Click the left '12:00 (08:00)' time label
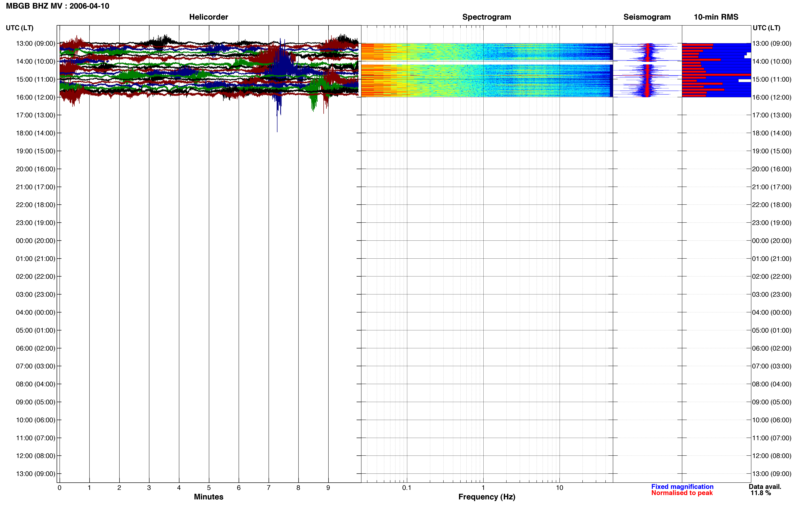The height and width of the screenshot is (508, 812). tap(35, 456)
